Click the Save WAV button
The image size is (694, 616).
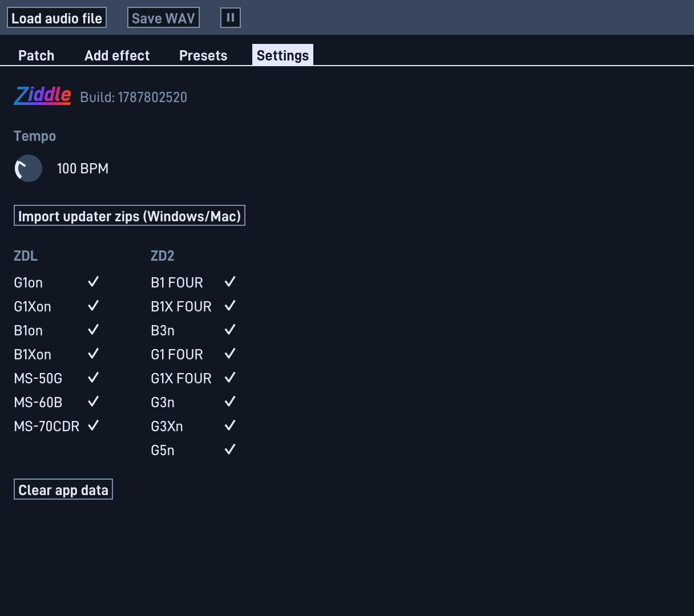pyautogui.click(x=163, y=18)
